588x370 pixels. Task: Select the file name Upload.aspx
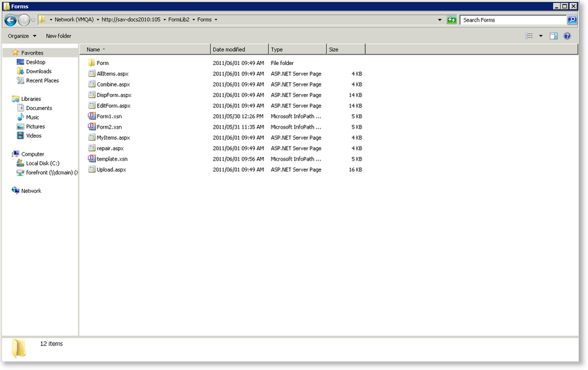[111, 169]
